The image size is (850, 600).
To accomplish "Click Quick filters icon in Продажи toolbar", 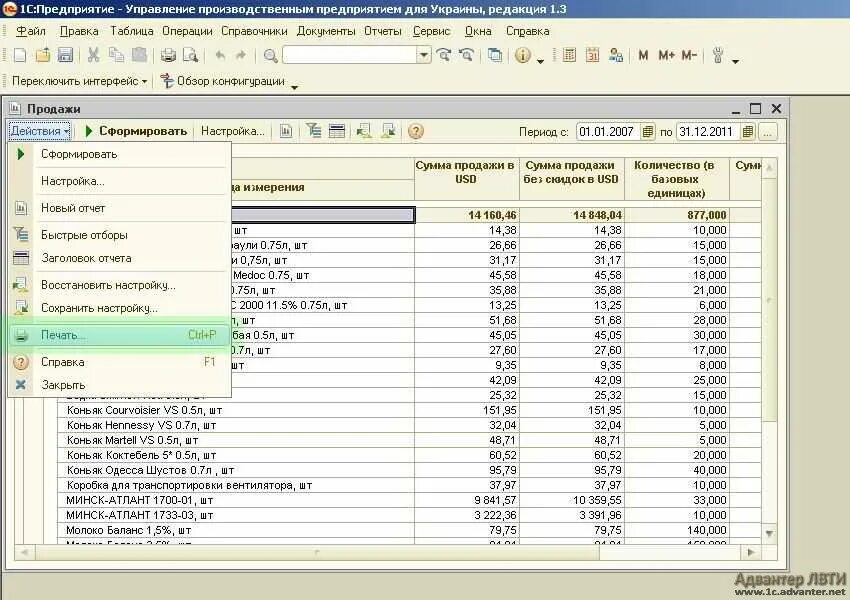I will 313,131.
